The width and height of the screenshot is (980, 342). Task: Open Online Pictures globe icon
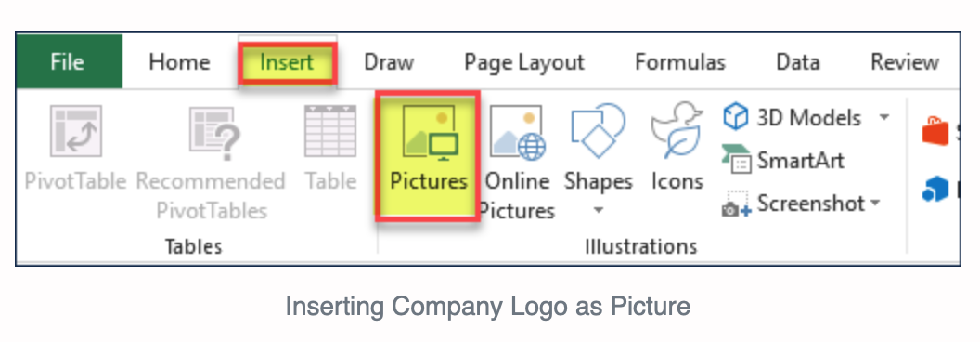(518, 133)
